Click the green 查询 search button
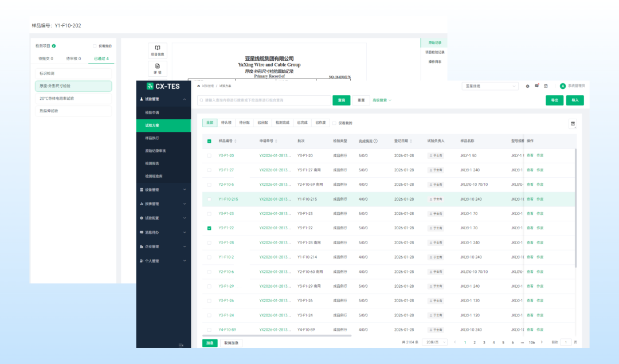The image size is (619, 364). [342, 100]
